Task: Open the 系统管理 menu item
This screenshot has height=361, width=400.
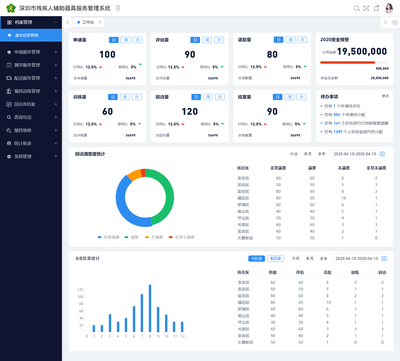Action: (31, 156)
